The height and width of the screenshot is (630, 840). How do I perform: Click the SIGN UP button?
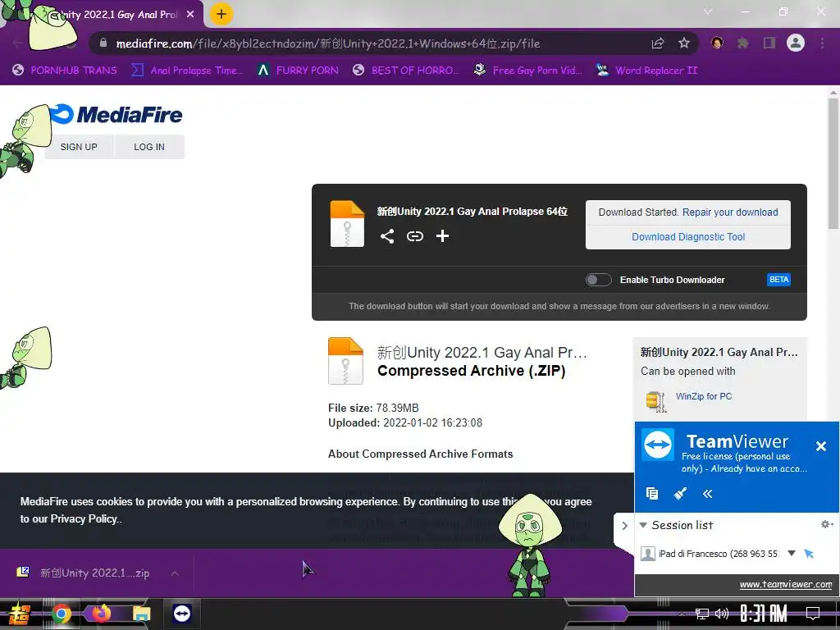[79, 147]
